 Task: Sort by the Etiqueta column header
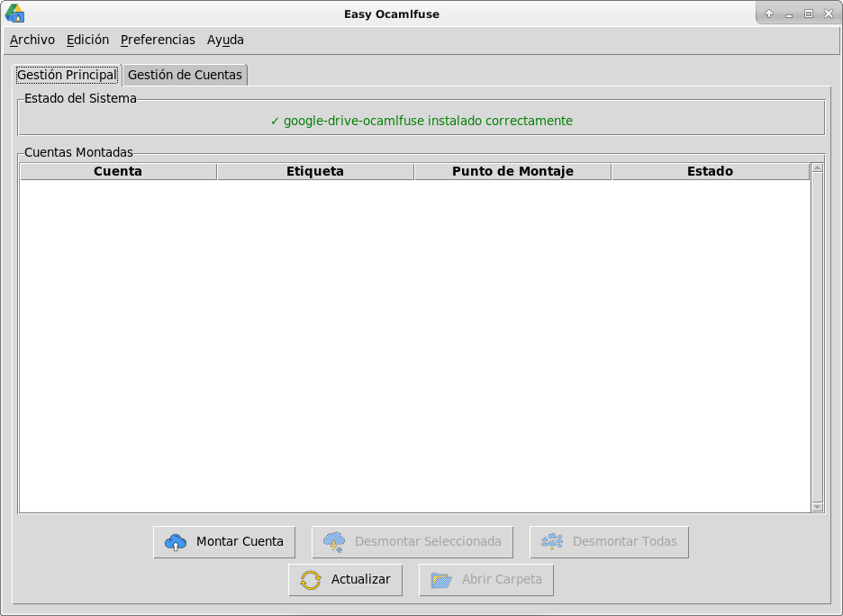pyautogui.click(x=315, y=171)
